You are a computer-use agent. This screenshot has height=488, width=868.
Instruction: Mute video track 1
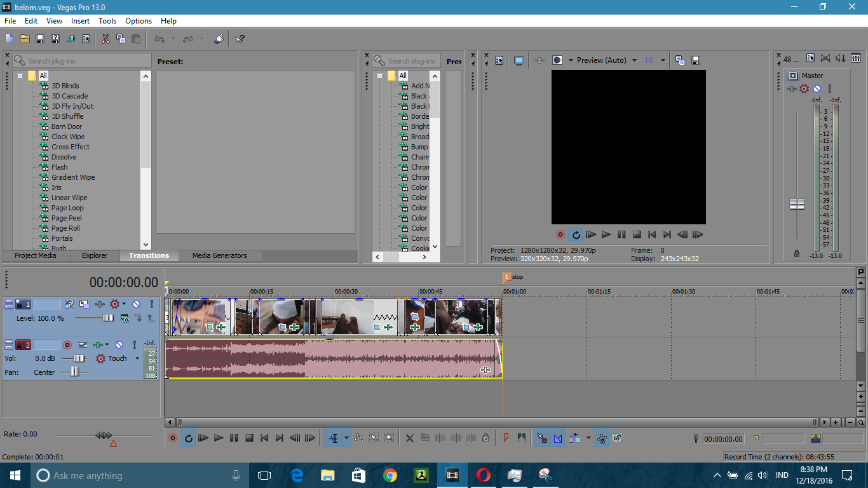136,304
